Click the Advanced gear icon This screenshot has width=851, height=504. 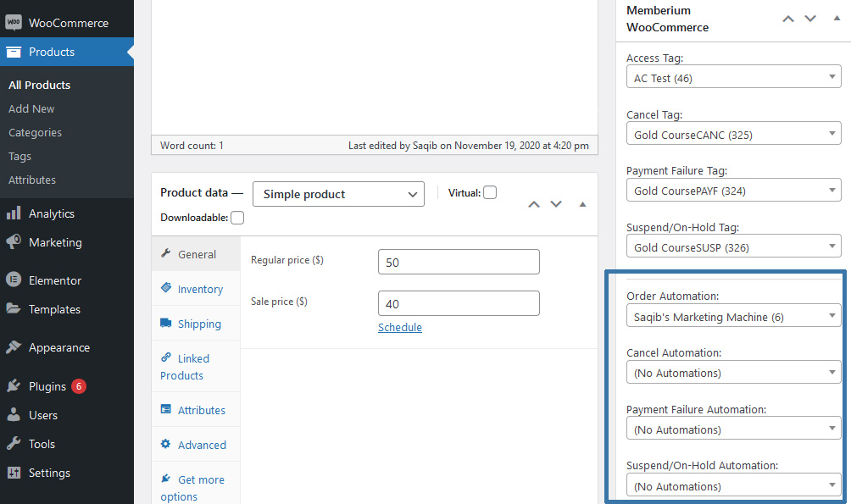pyautogui.click(x=166, y=444)
